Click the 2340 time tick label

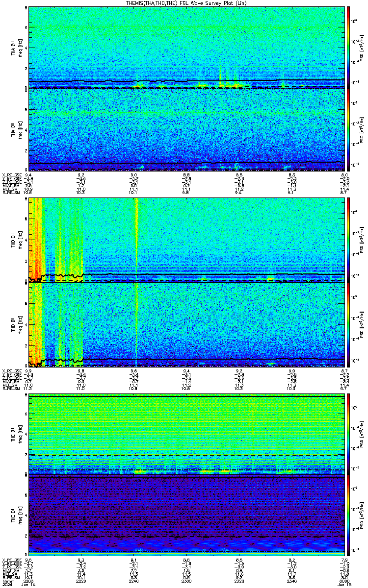click(x=291, y=582)
